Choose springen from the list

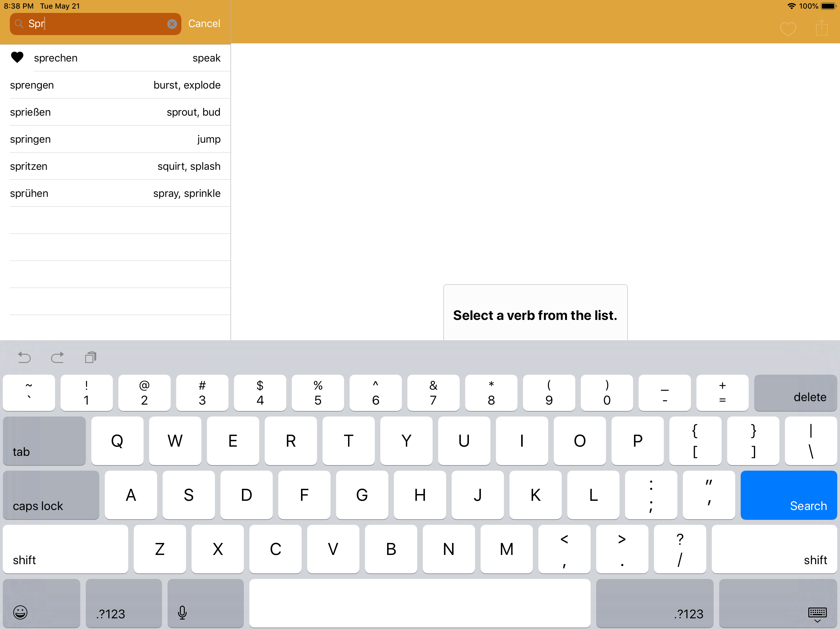[115, 139]
